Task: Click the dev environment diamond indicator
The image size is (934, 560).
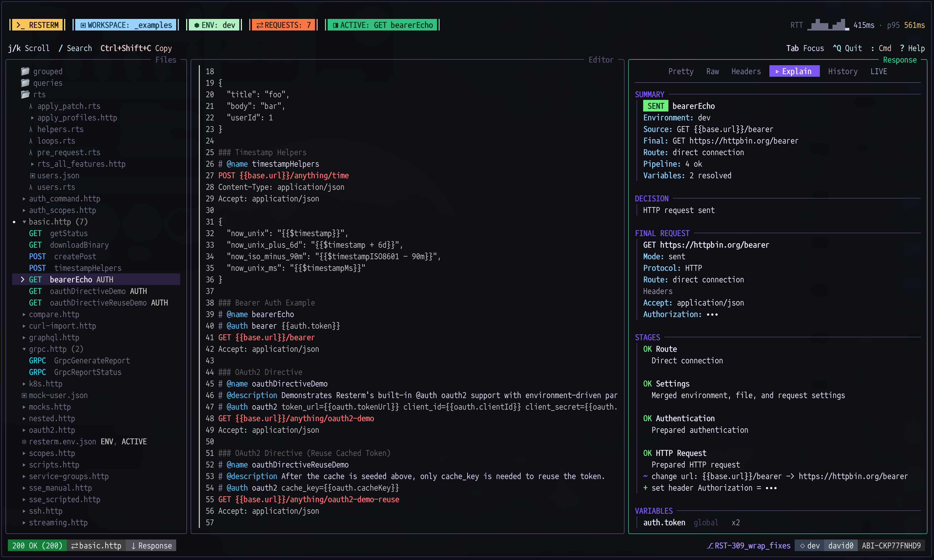Action: tap(810, 546)
